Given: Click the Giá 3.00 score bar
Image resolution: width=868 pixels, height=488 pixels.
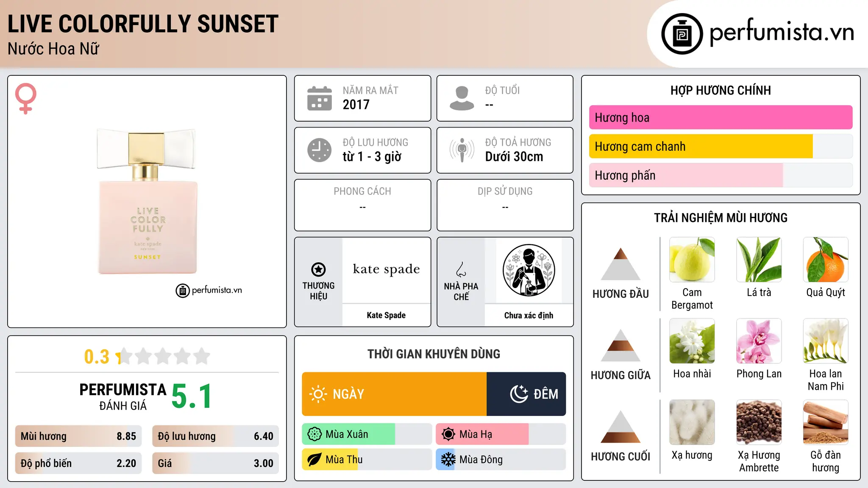Looking at the screenshot, I should click(x=215, y=463).
